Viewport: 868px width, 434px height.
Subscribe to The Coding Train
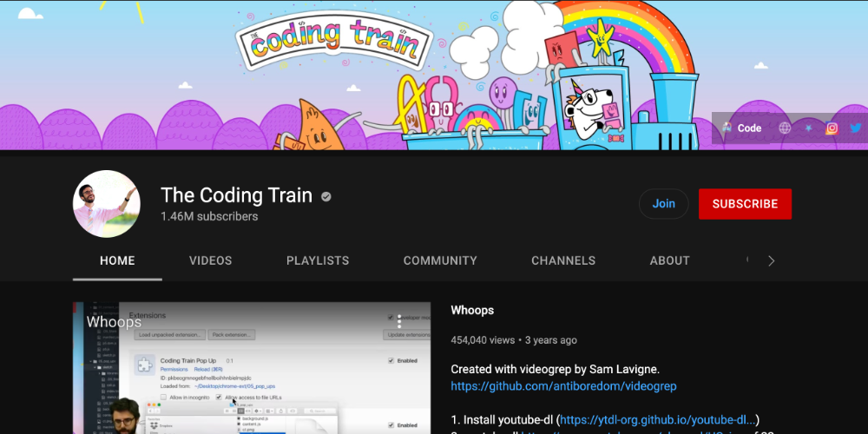[745, 204]
